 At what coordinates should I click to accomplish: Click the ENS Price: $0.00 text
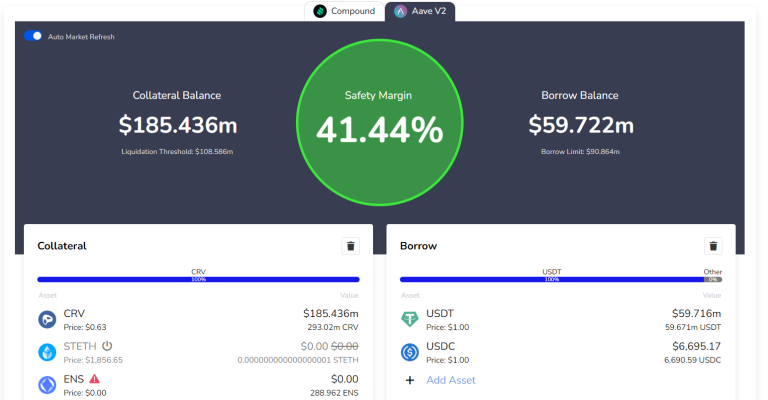coord(85,393)
